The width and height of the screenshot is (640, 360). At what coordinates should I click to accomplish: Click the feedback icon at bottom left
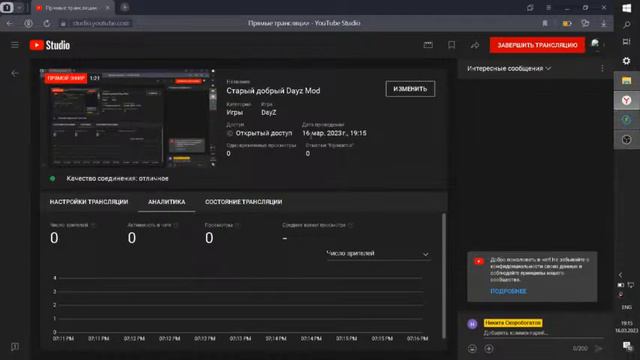(15, 347)
